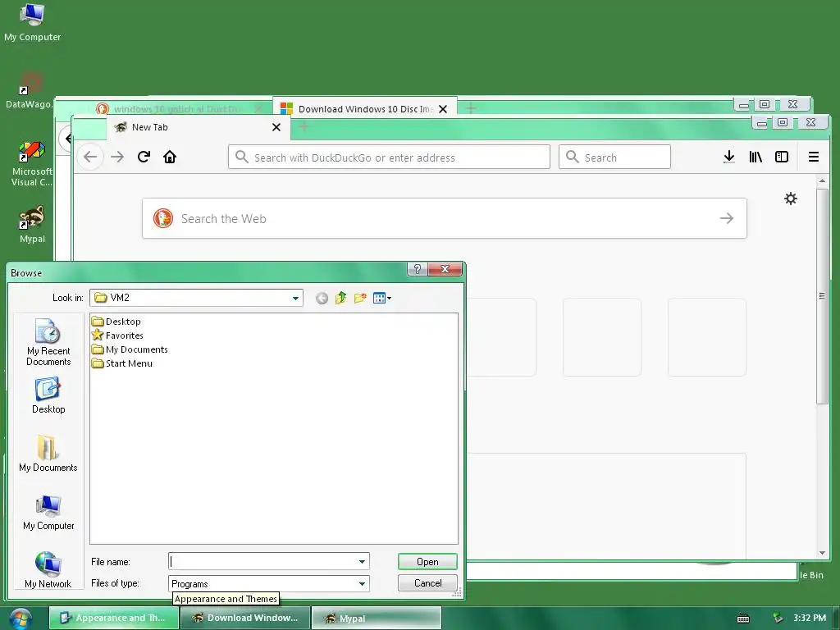Click the Mypal forward navigation arrow
The image size is (840, 630).
(117, 157)
